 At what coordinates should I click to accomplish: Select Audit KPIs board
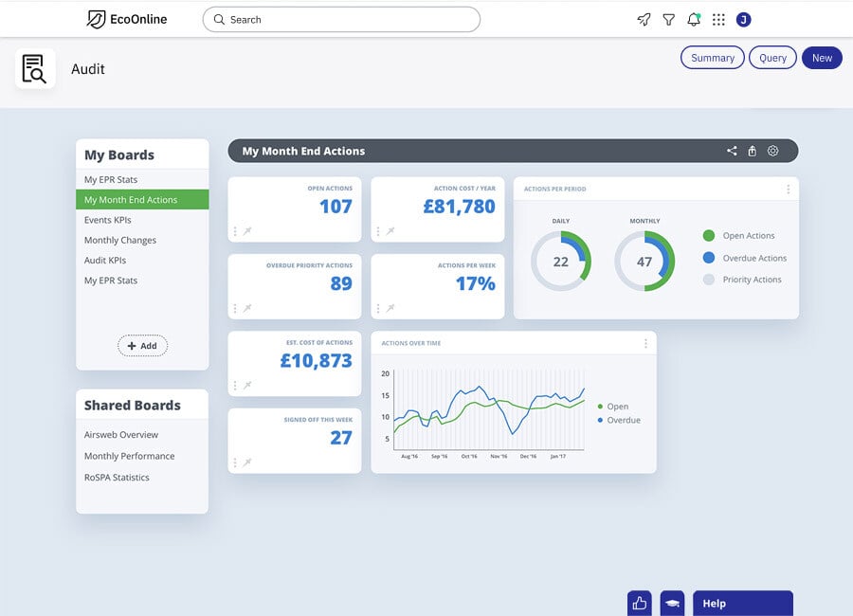(x=142, y=260)
